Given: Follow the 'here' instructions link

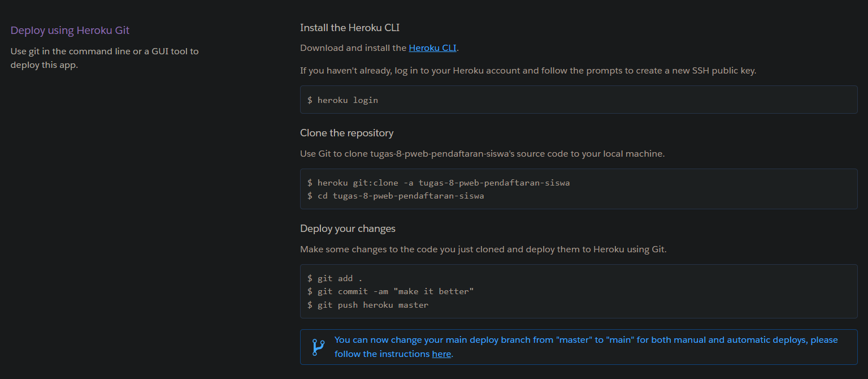Looking at the screenshot, I should (x=441, y=354).
